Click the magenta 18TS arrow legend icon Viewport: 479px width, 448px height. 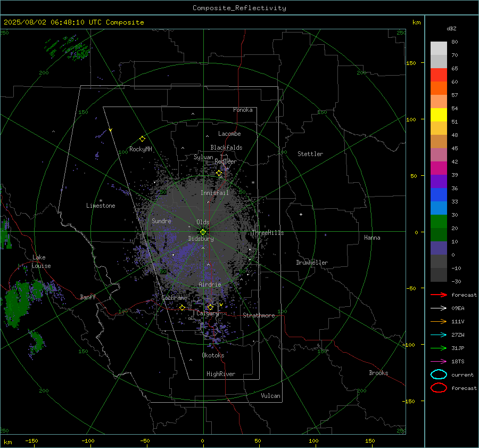[x=439, y=362]
